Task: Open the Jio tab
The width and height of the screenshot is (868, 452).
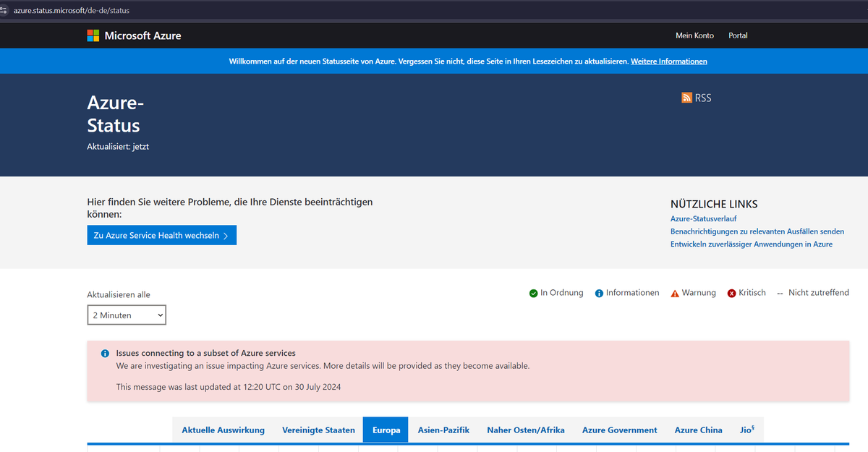Action: tap(747, 430)
